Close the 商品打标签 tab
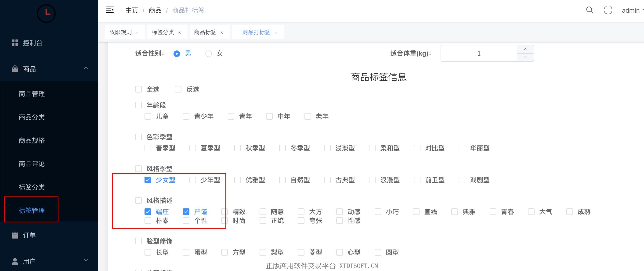This screenshot has width=644, height=271. [276, 32]
